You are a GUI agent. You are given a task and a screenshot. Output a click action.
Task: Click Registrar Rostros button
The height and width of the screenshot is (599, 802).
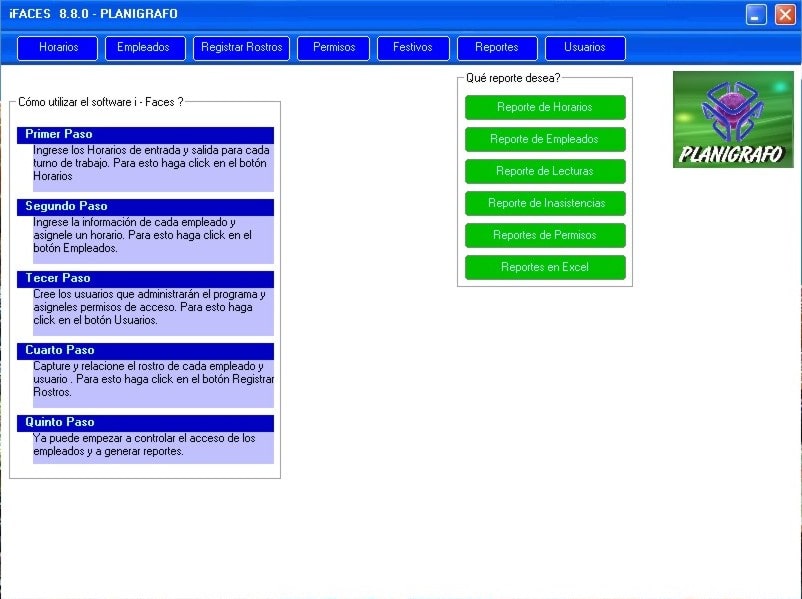tap(241, 48)
